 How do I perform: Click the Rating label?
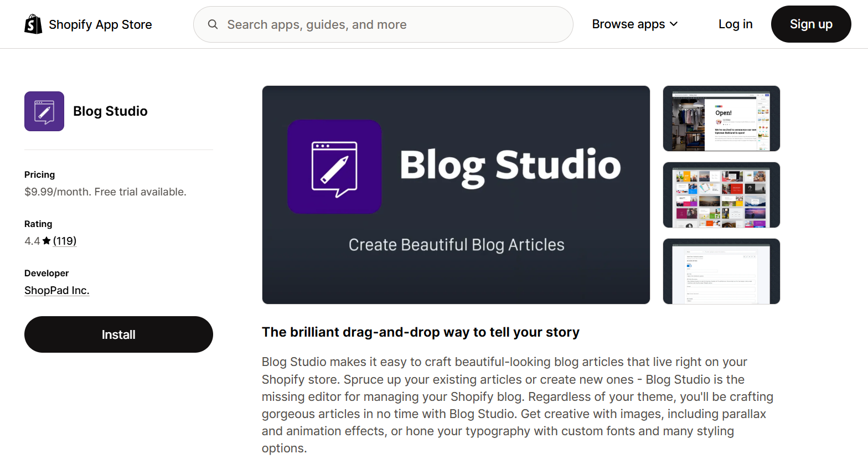pos(38,224)
